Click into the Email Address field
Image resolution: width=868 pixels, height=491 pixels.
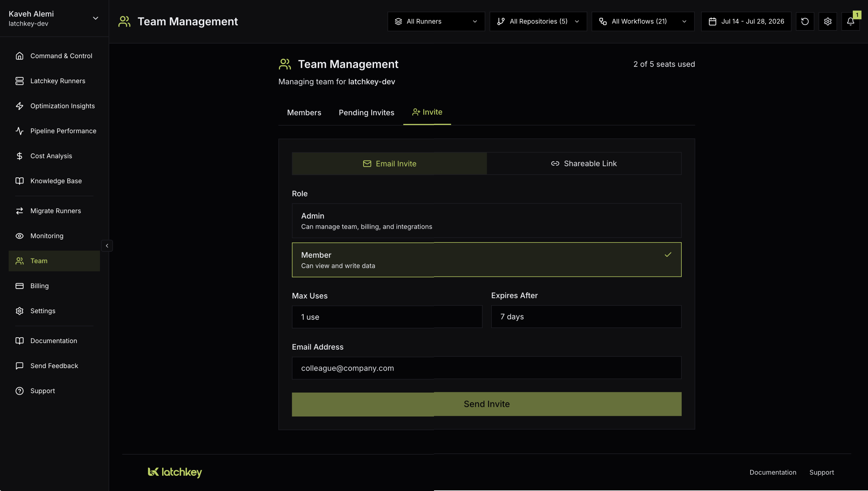[x=486, y=368]
